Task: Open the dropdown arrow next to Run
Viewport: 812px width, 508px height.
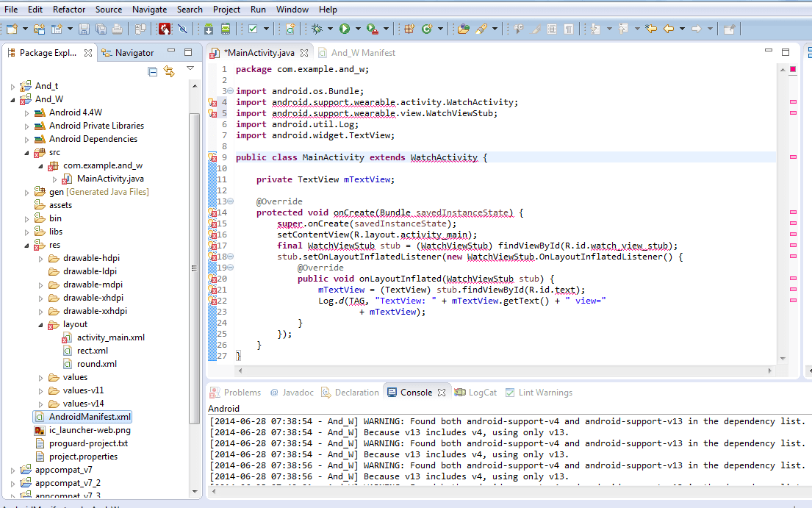Action: pyautogui.click(x=358, y=29)
